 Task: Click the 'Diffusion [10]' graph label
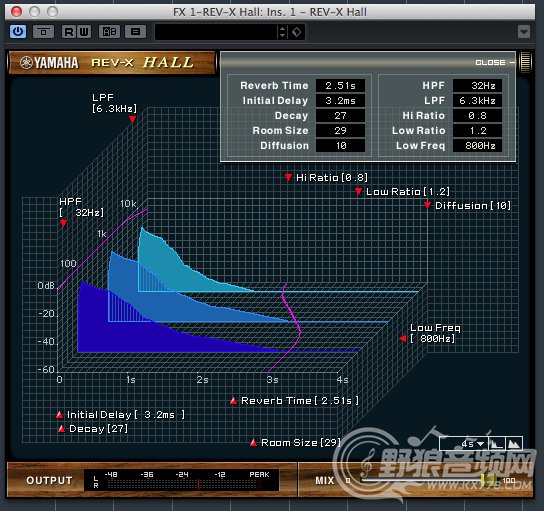473,205
